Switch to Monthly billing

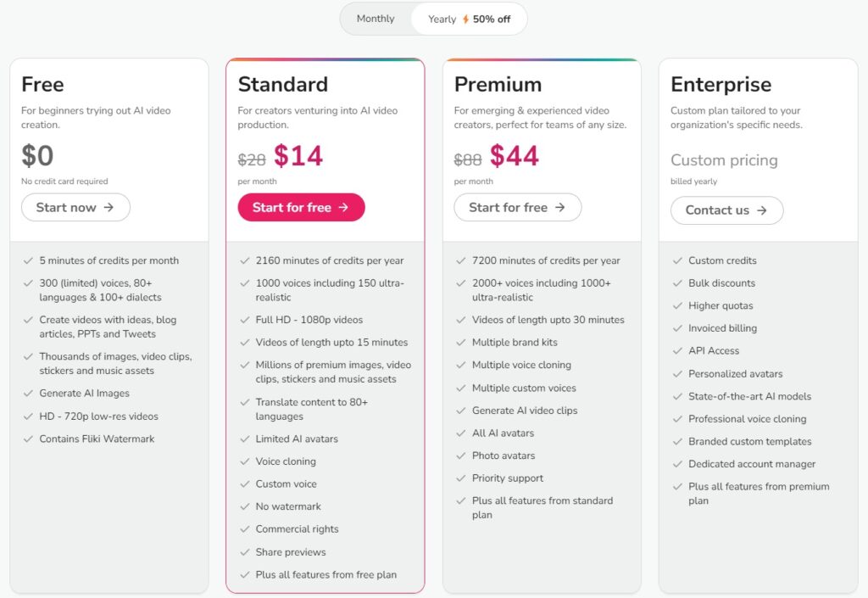[376, 19]
